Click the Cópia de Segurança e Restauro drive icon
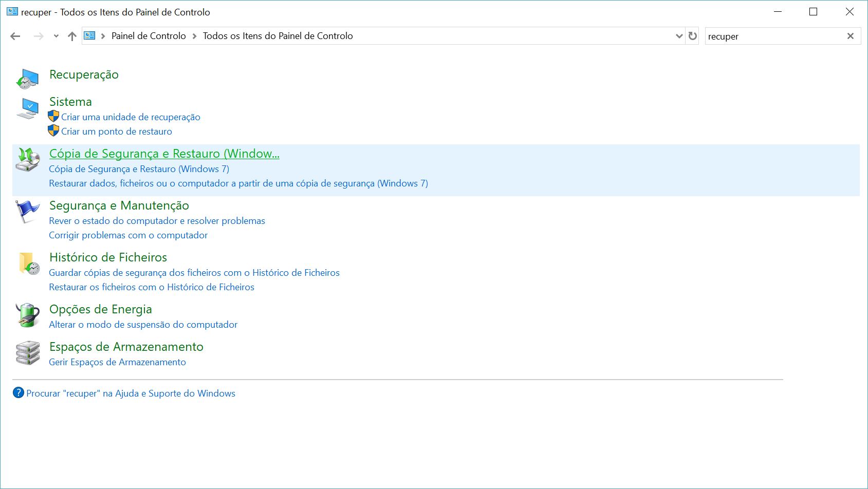The height and width of the screenshot is (489, 868). tap(27, 160)
